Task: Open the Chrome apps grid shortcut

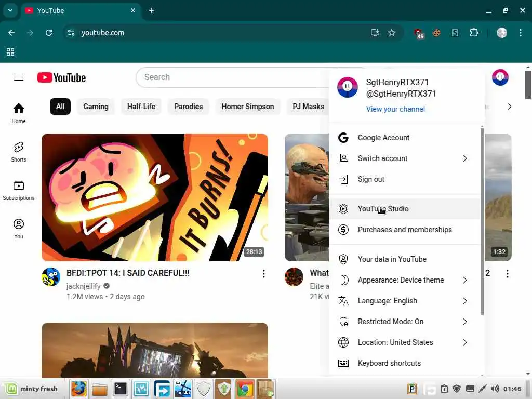Action: coord(10,52)
